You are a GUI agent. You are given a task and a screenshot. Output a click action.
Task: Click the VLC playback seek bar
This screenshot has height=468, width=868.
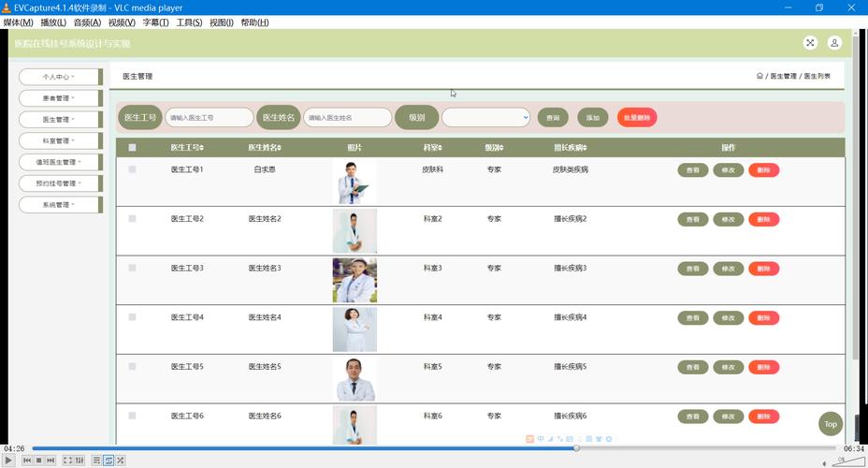[x=434, y=448]
